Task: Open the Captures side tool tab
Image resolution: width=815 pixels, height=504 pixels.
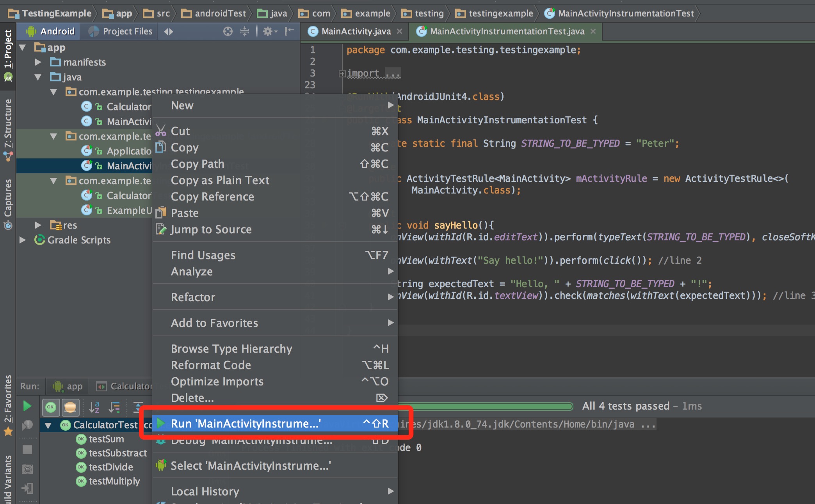Action: pyautogui.click(x=8, y=204)
